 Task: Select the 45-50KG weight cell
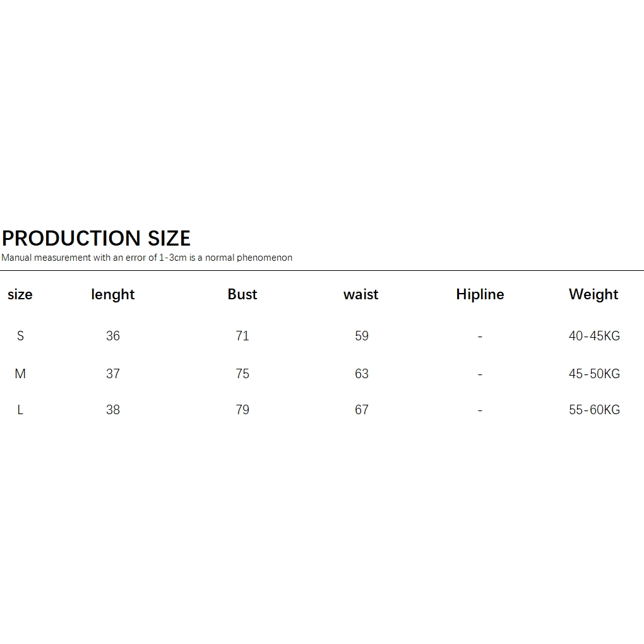tap(594, 374)
